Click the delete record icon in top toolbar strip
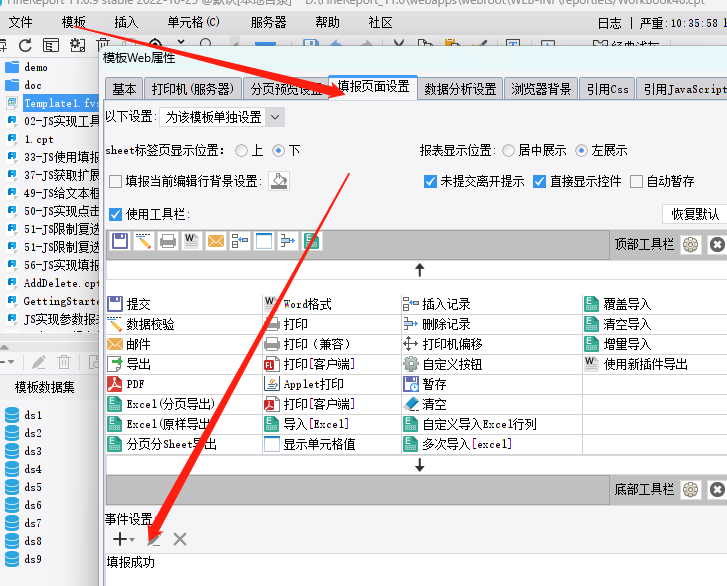 click(288, 241)
